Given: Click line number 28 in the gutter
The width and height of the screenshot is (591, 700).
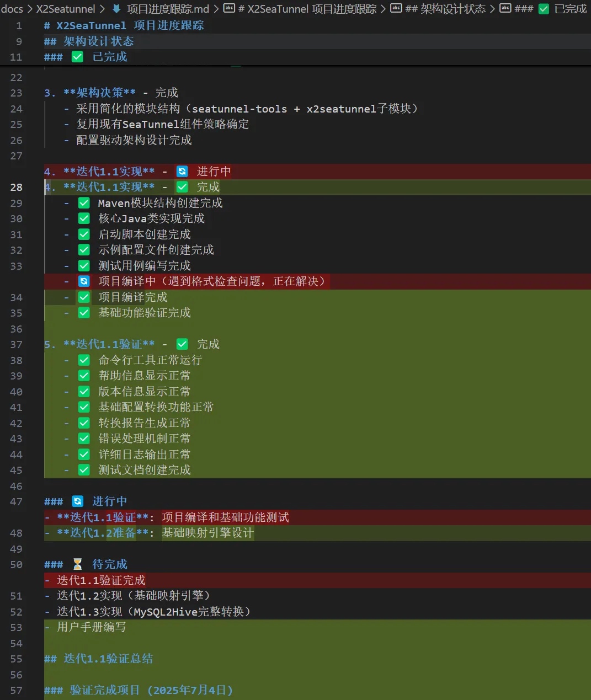Looking at the screenshot, I should tap(17, 187).
